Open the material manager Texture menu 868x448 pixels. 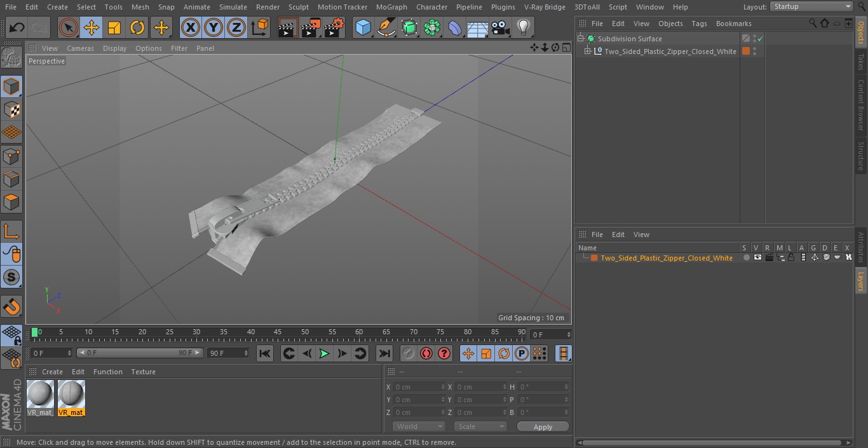tap(144, 372)
